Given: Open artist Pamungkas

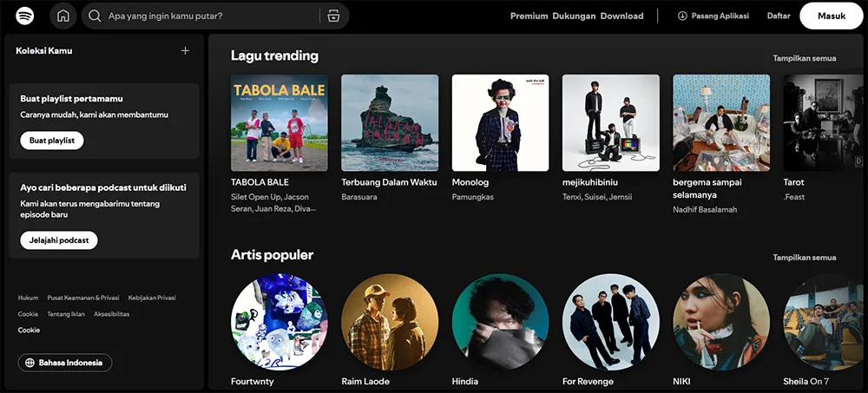Looking at the screenshot, I should coord(473,197).
